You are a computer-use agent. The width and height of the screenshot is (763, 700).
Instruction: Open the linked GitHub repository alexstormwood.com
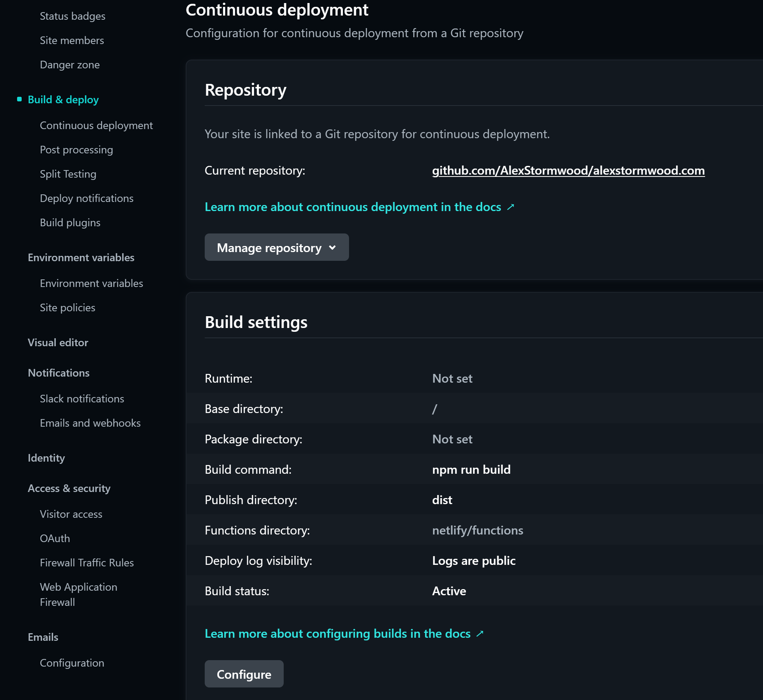tap(567, 171)
